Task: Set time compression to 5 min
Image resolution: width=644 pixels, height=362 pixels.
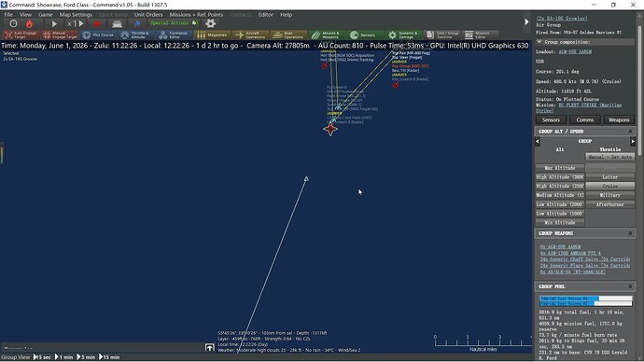Action: pos(87,357)
